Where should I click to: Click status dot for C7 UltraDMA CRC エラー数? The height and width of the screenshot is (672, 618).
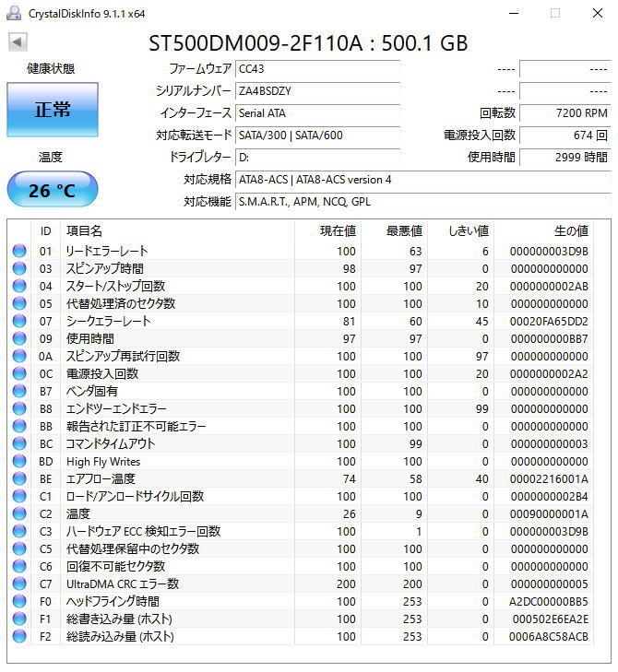click(x=19, y=584)
